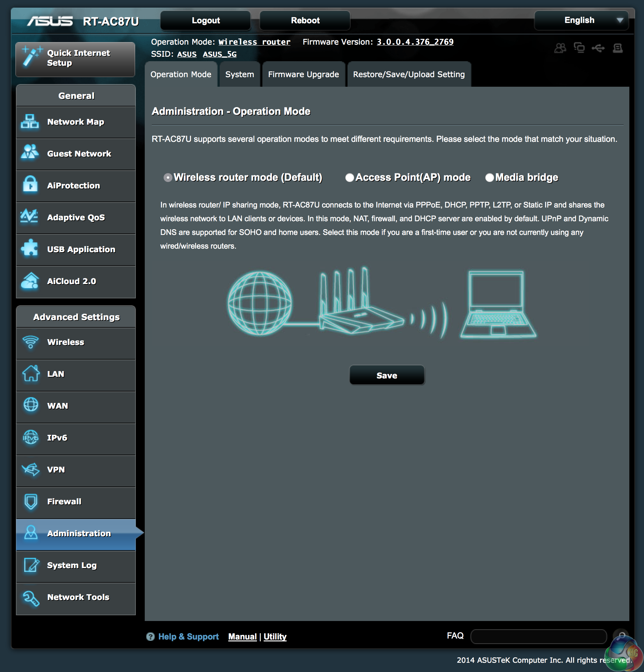Click the printer status icon
Screen dimensions: 644x672
(618, 48)
